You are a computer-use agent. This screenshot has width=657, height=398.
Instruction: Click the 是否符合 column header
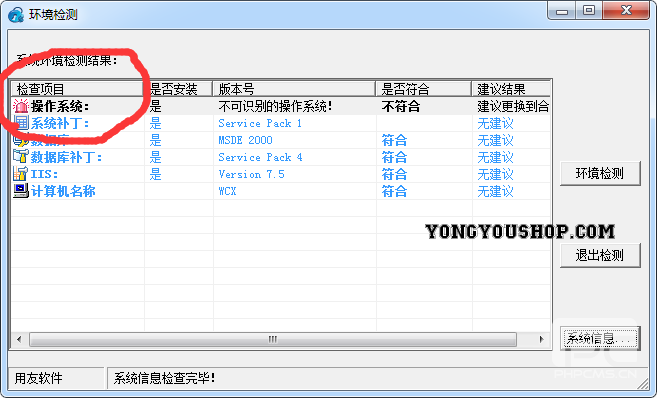click(x=424, y=89)
